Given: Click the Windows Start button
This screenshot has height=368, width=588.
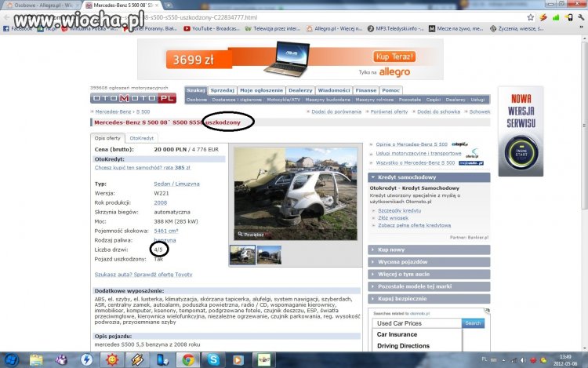Looking at the screenshot, I should pos(11,359).
